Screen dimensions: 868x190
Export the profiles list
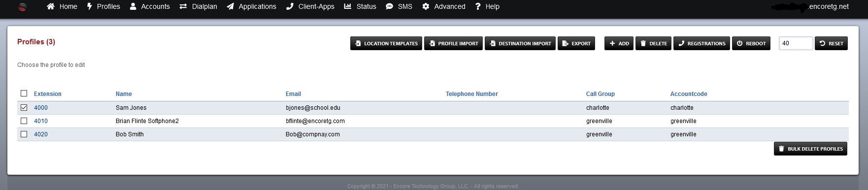(x=576, y=43)
